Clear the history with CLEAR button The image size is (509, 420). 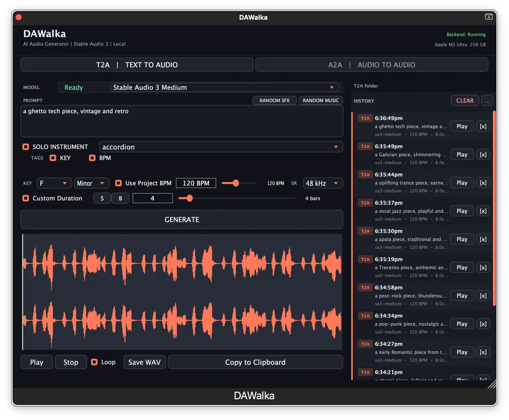pyautogui.click(x=465, y=101)
